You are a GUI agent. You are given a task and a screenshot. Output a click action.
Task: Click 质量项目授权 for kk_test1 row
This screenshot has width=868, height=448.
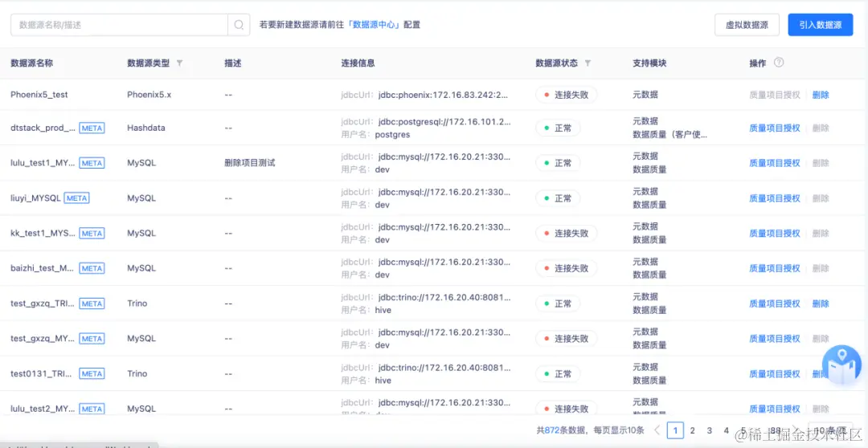click(775, 234)
